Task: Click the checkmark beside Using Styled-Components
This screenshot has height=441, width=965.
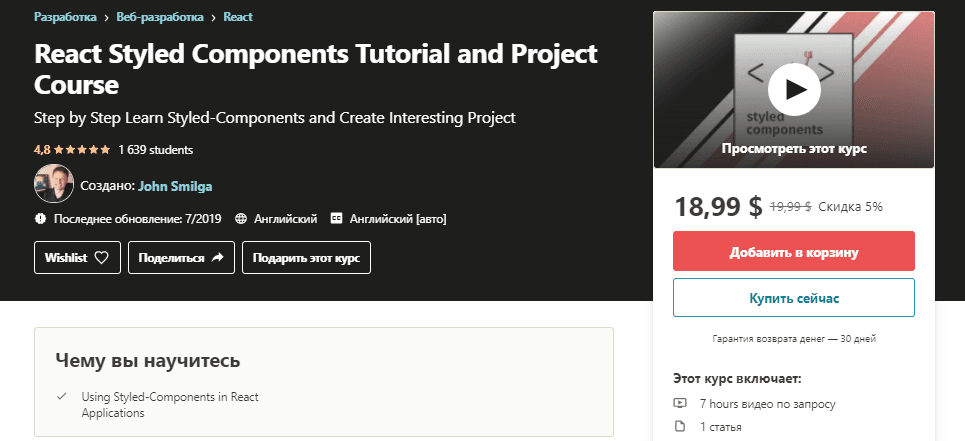Action: click(61, 397)
